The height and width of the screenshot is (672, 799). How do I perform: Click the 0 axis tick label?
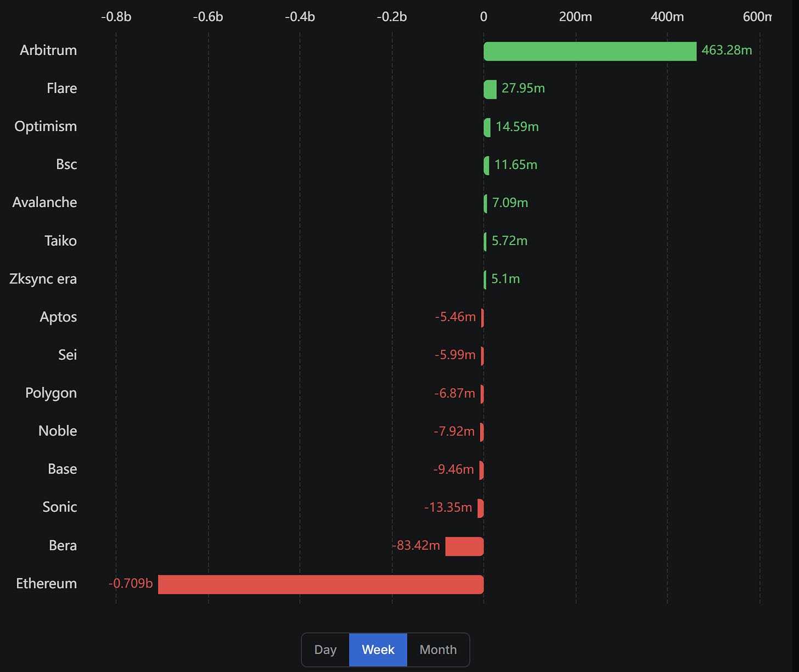coord(483,17)
